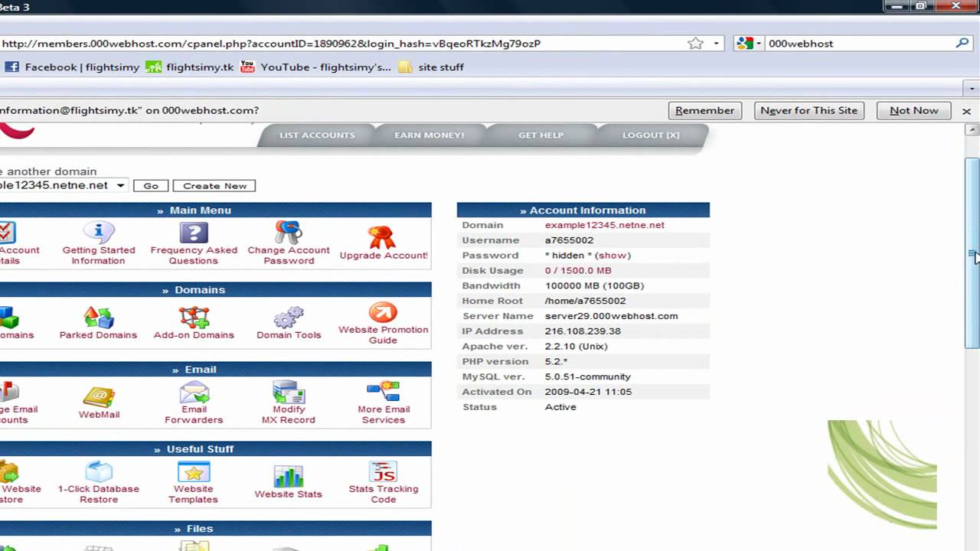Viewport: 980px width, 551px height.
Task: Open Facebook bookmark in bookmarks toolbar
Action: [x=72, y=67]
